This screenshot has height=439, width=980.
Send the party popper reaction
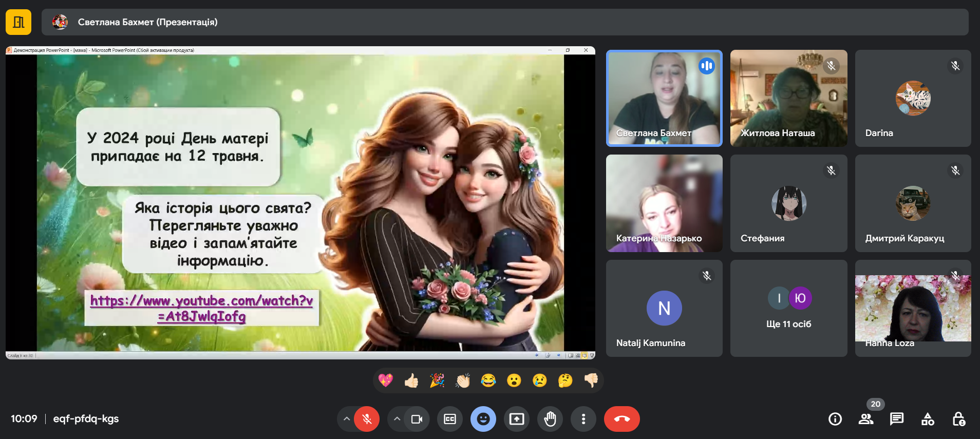click(x=437, y=380)
